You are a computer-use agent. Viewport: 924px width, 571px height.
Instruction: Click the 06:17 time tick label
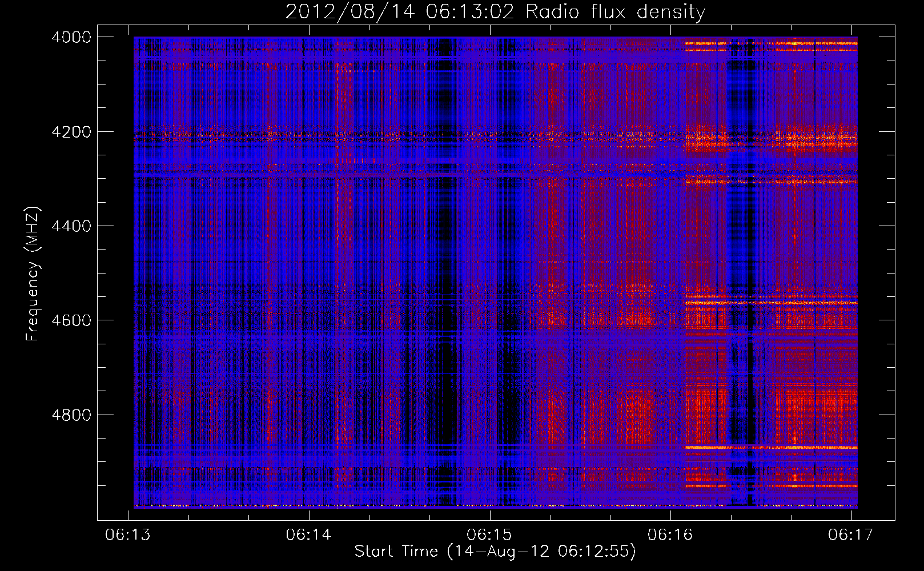(x=851, y=534)
